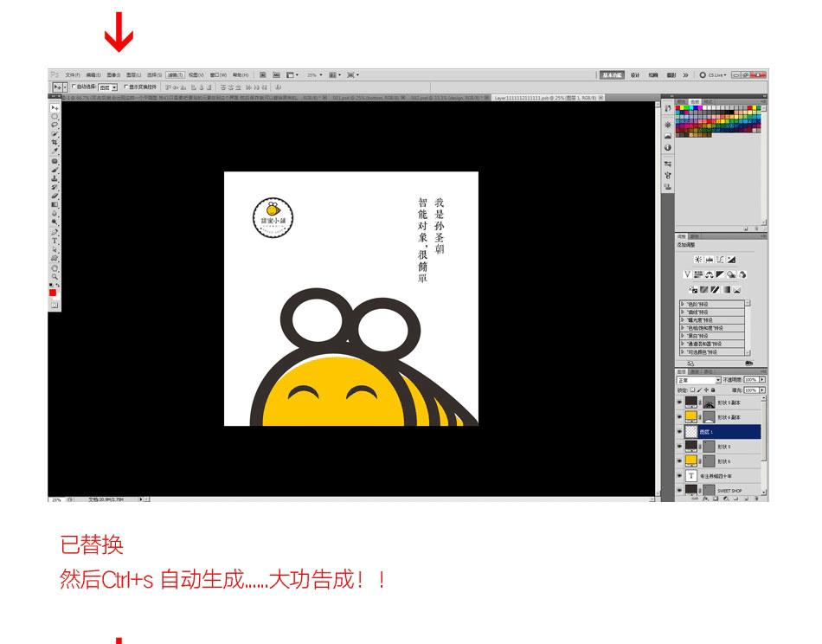Open the 图层 menu
Screen dimensions: 822x644
pos(133,75)
